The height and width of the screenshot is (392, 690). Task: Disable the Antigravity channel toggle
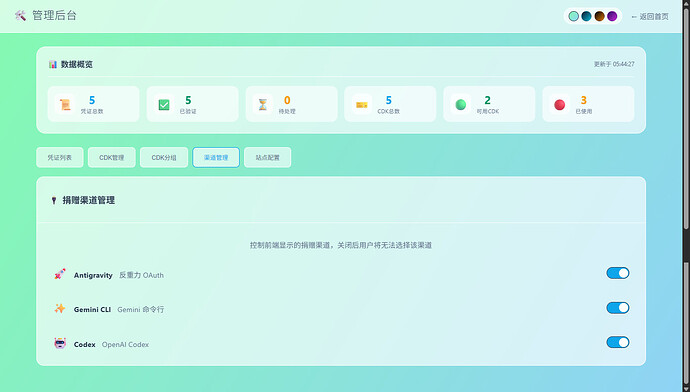(x=618, y=273)
